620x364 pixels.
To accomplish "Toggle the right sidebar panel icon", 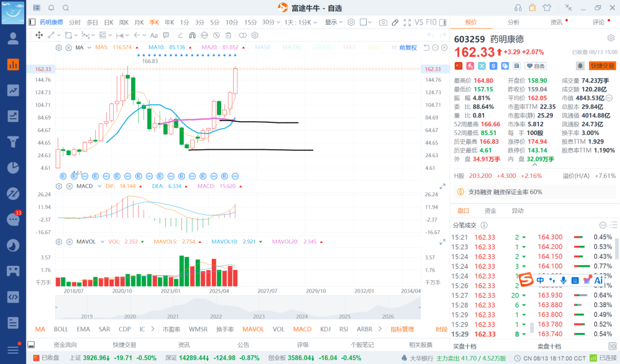I will pyautogui.click(x=443, y=22).
